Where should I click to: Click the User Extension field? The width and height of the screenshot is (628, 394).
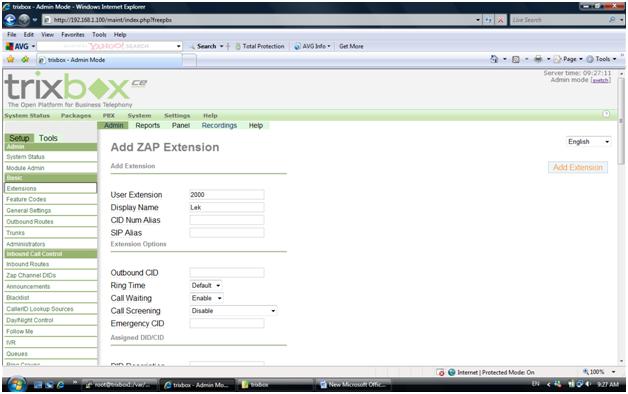point(227,195)
